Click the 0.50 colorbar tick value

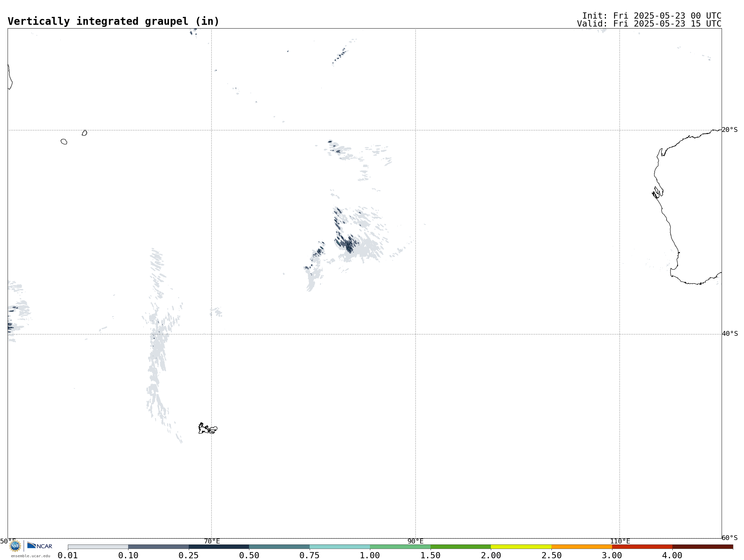(249, 556)
